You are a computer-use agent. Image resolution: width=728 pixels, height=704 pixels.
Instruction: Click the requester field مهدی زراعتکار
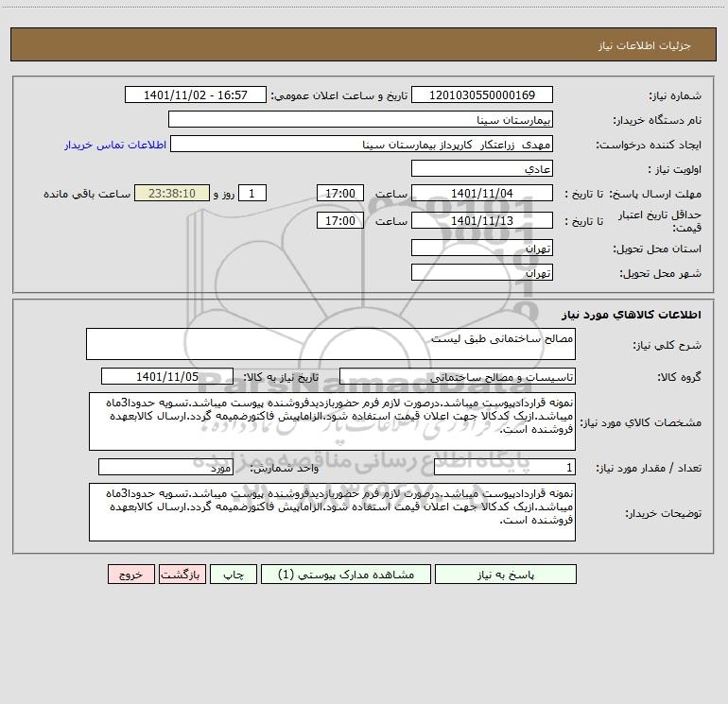(x=361, y=145)
